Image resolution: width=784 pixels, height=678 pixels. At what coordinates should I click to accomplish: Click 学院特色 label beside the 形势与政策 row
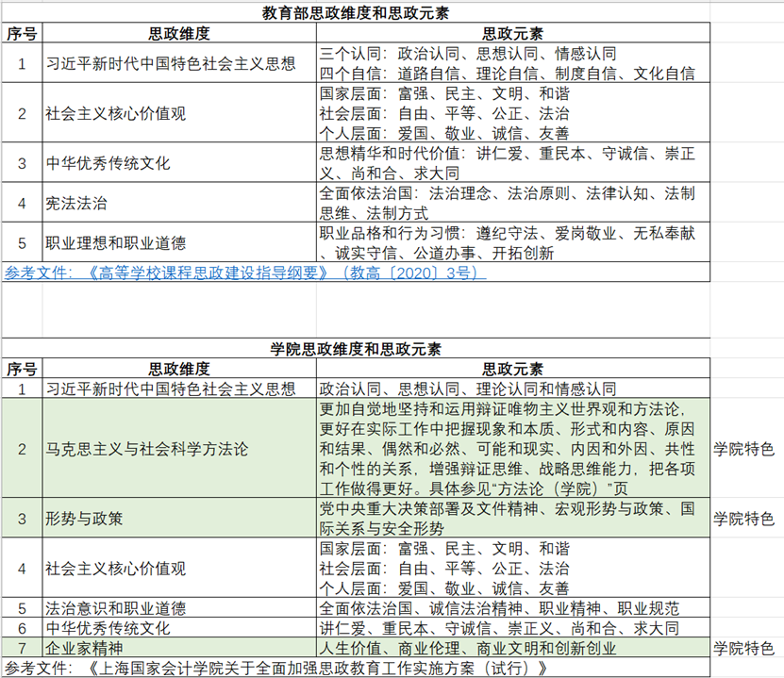pos(743,519)
